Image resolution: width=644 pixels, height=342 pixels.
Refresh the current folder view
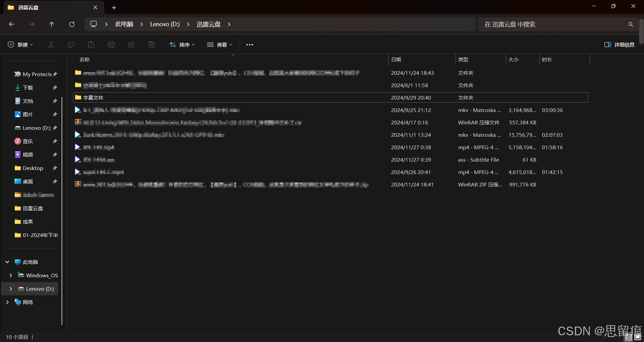72,24
